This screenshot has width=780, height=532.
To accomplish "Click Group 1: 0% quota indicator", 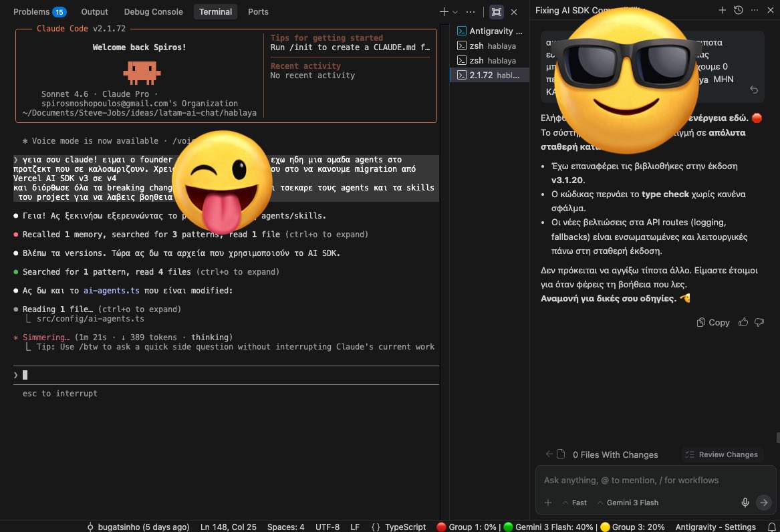I will [466, 527].
